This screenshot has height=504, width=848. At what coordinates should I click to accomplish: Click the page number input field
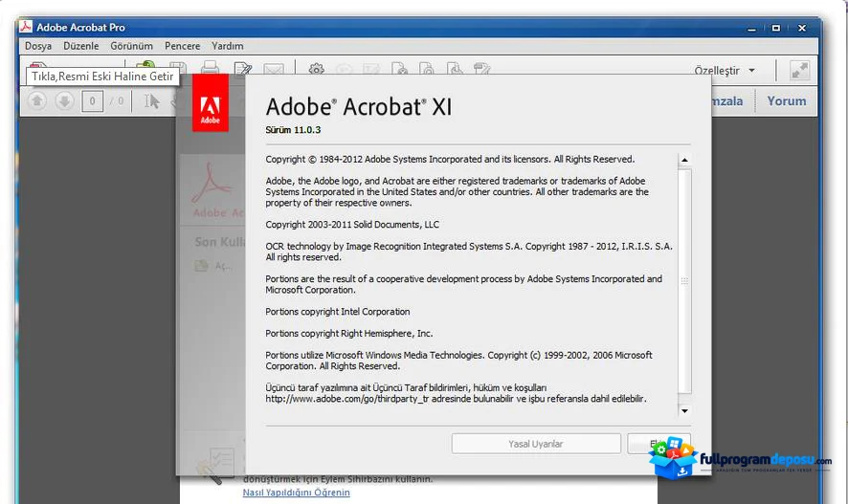pyautogui.click(x=93, y=101)
